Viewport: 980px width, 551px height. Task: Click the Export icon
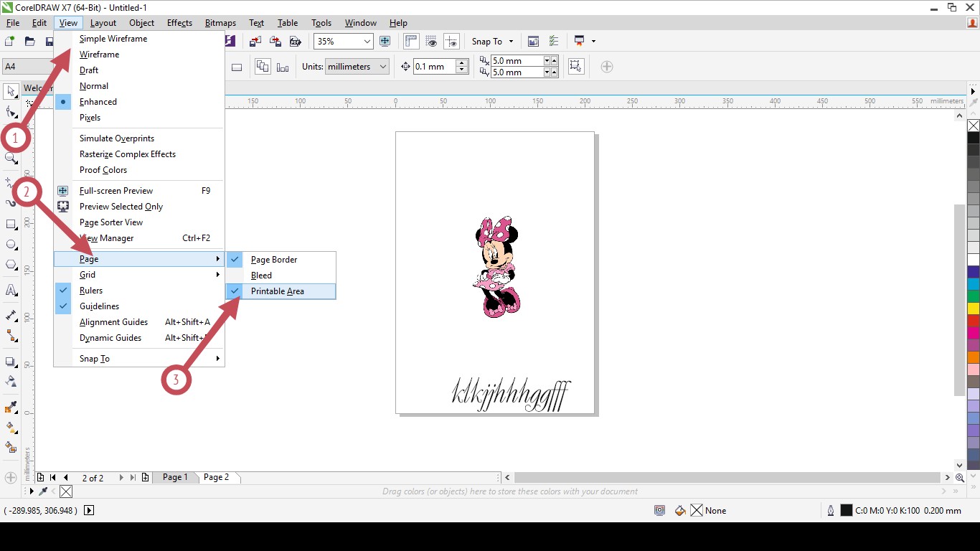coord(275,42)
